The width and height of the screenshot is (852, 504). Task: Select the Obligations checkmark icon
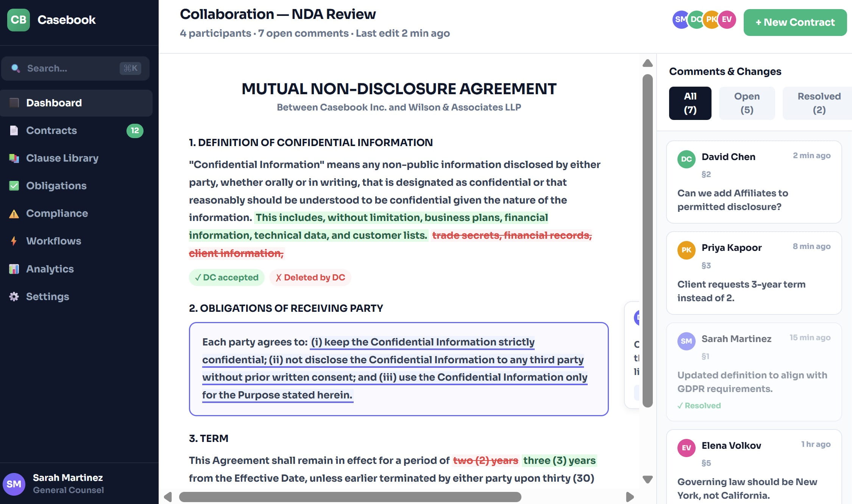tap(14, 186)
